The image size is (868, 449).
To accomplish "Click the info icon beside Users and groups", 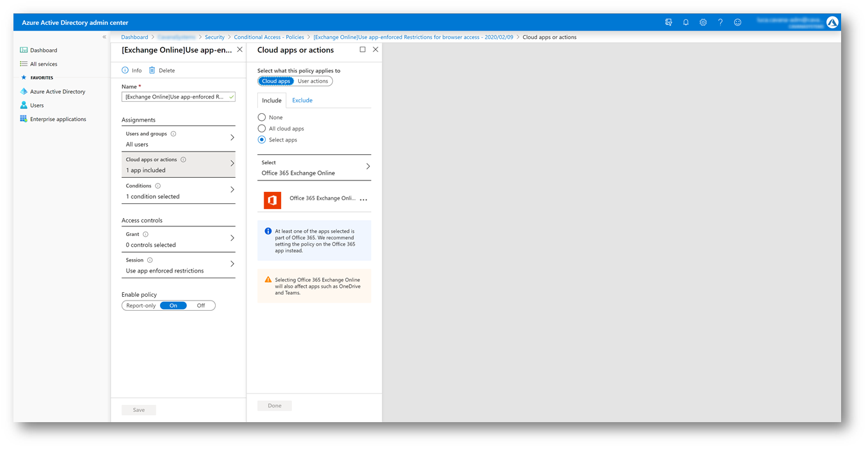I will click(x=173, y=134).
